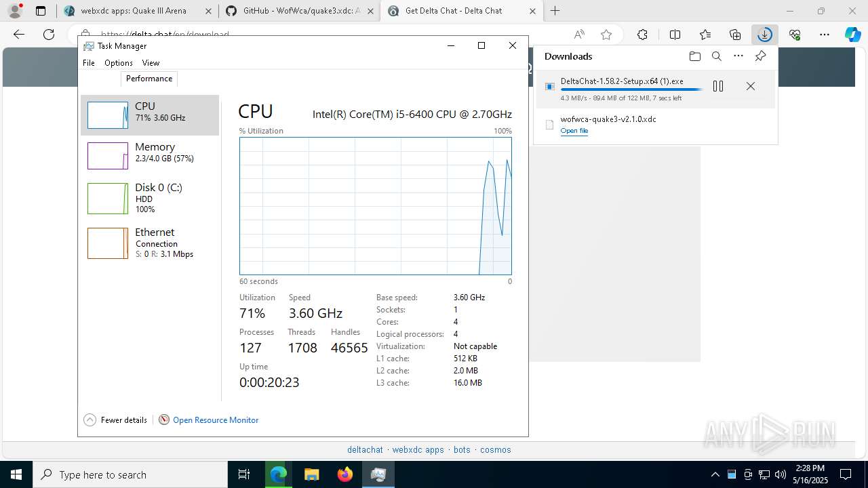Image resolution: width=868 pixels, height=488 pixels.
Task: Go back with the browser back arrow
Action: [19, 35]
